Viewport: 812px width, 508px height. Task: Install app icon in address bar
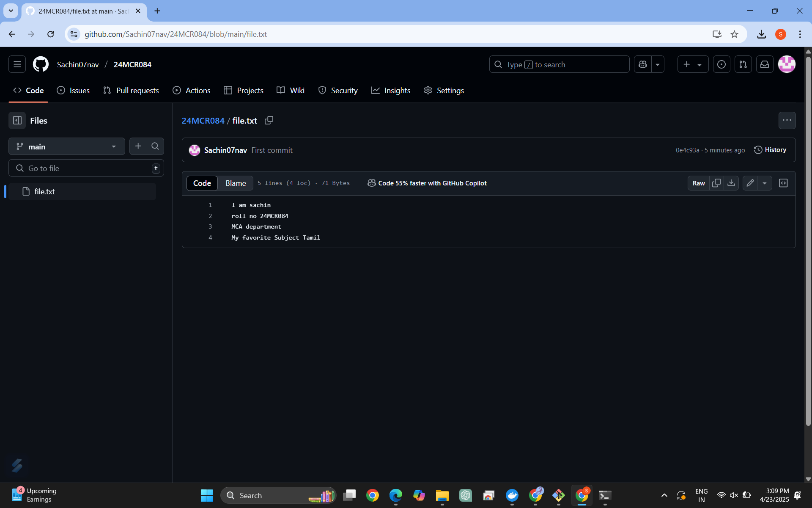click(717, 34)
